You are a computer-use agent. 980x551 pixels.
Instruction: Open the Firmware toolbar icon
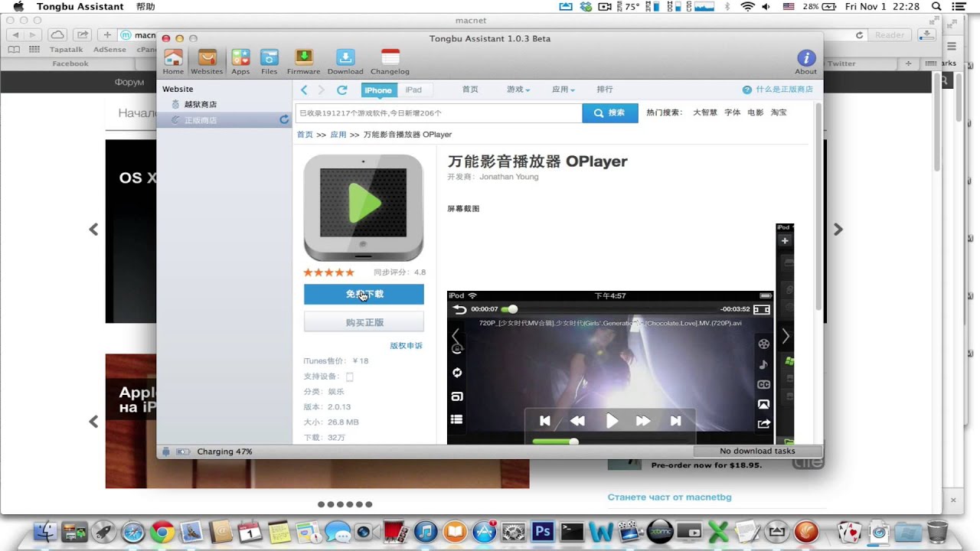pos(303,61)
